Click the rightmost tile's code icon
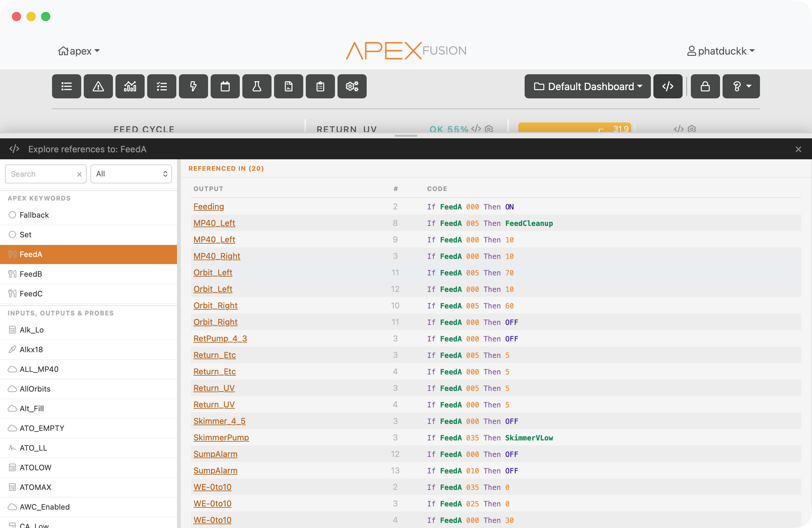Viewport: 812px width, 528px height. (x=679, y=129)
